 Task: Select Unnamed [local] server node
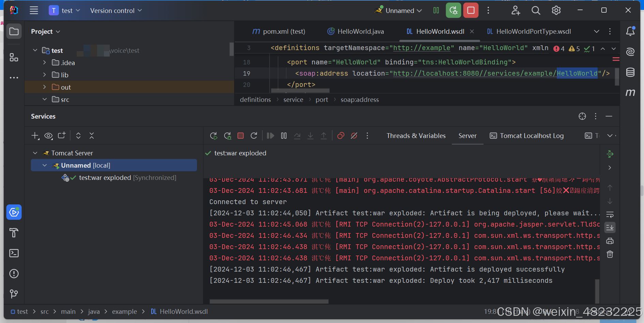(x=114, y=165)
